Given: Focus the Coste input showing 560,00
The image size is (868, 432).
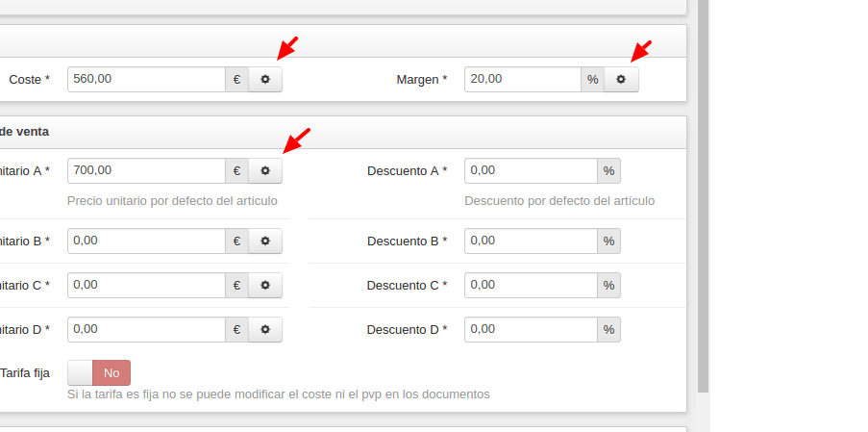Looking at the screenshot, I should tap(147, 79).
